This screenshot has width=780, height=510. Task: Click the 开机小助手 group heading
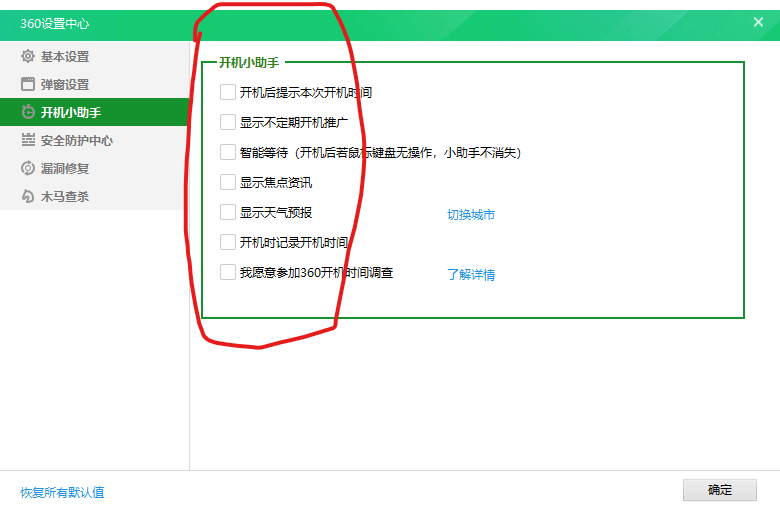(x=249, y=63)
